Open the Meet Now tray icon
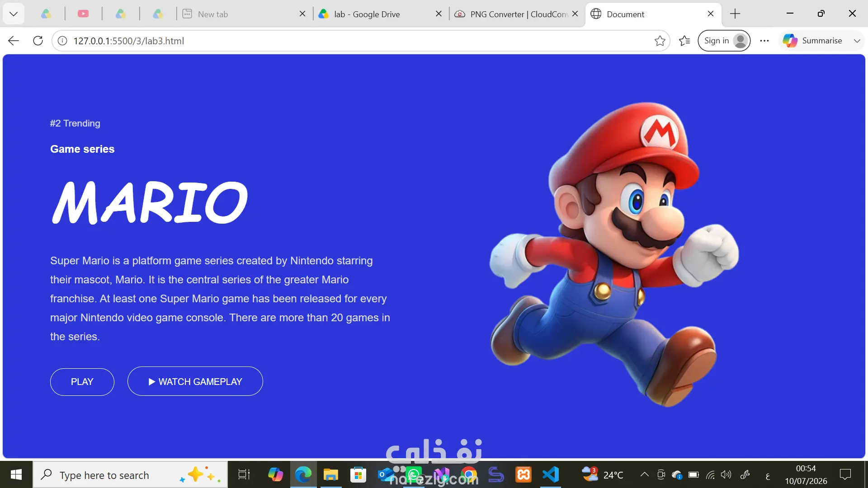Viewport: 868px width, 488px height. point(661,474)
